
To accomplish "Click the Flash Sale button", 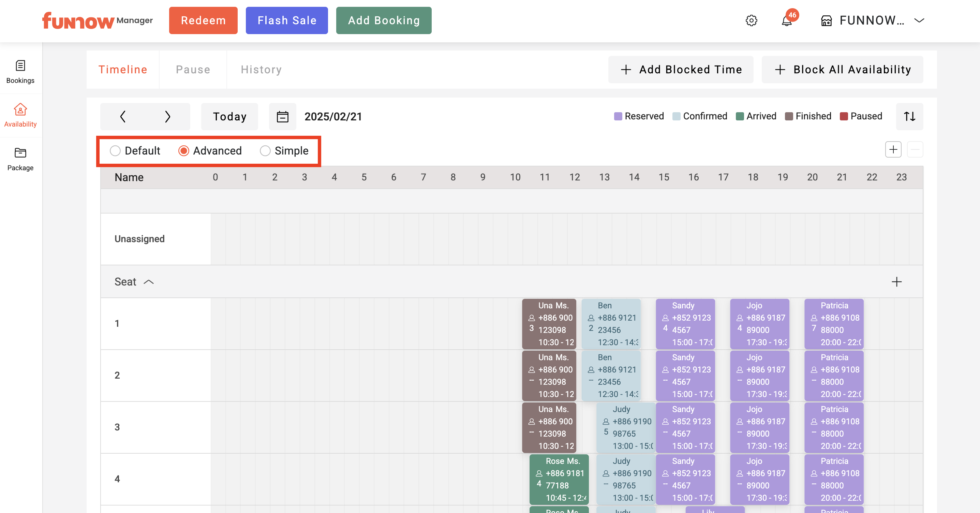I will click(287, 20).
